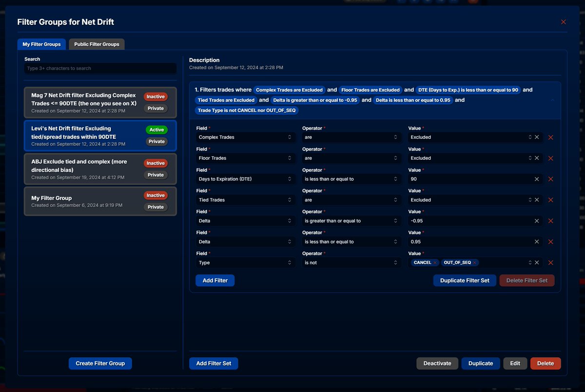Select Mag 7 Net Drift filter group
585x392 pixels.
[x=100, y=103]
